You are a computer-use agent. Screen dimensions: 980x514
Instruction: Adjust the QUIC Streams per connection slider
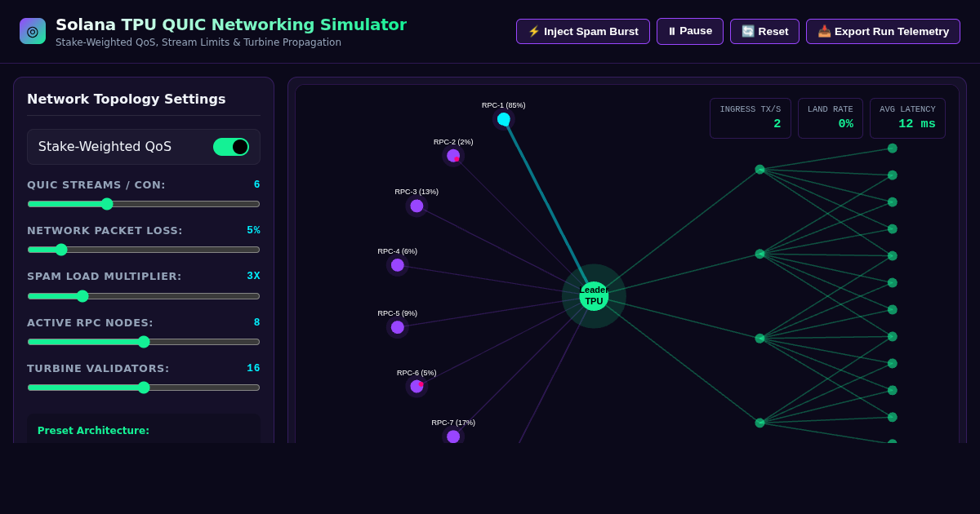[x=144, y=204]
